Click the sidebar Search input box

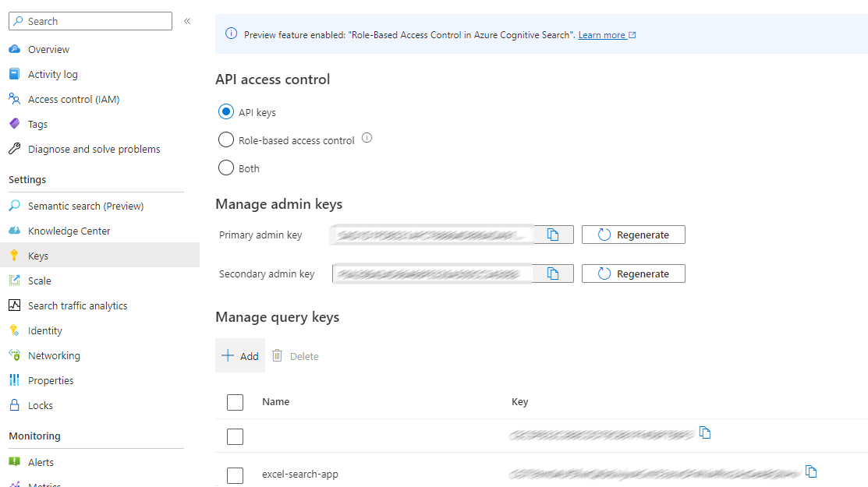[x=90, y=21]
